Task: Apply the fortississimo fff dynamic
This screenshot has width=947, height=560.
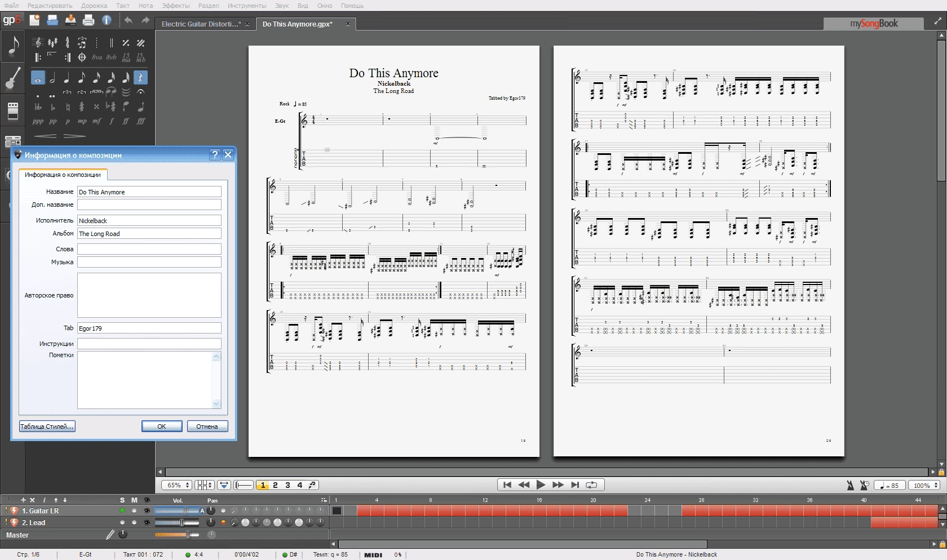Action: (x=141, y=121)
